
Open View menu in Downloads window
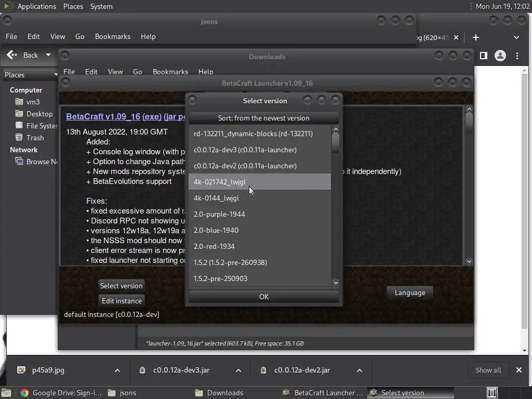click(115, 72)
